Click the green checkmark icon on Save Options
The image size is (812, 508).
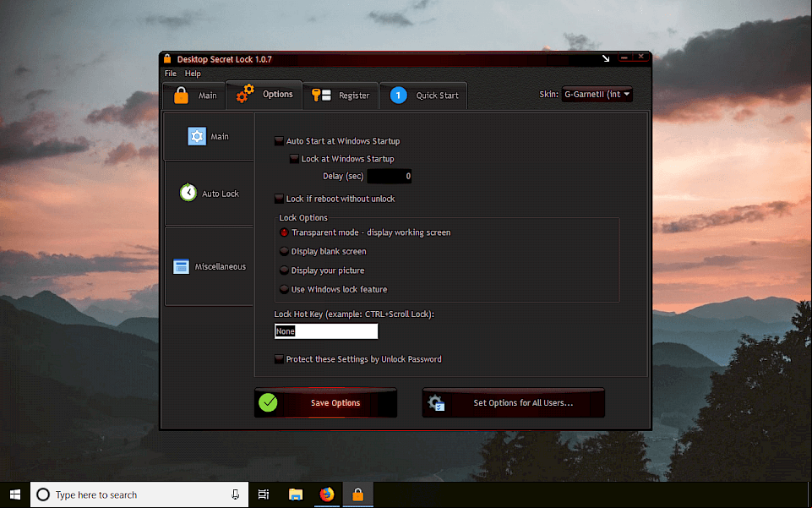[x=268, y=402]
